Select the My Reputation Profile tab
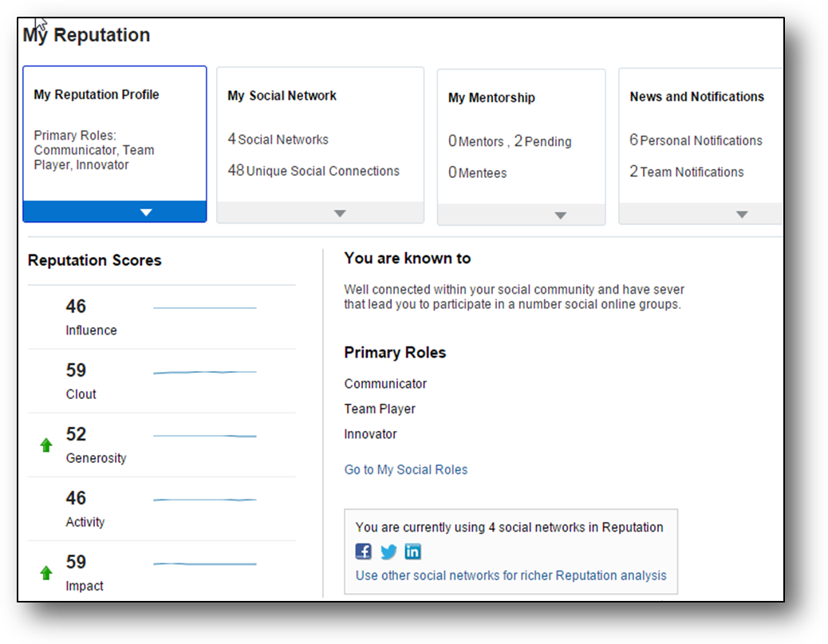 click(x=97, y=94)
